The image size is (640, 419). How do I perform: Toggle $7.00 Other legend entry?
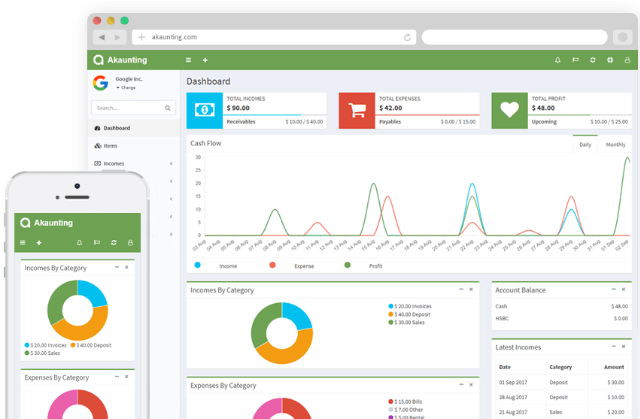click(x=406, y=410)
